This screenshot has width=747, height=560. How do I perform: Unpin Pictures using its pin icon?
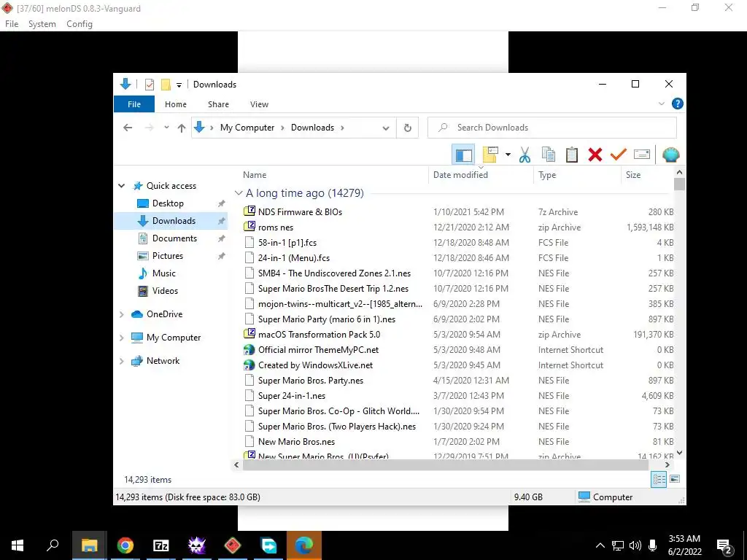tap(221, 256)
